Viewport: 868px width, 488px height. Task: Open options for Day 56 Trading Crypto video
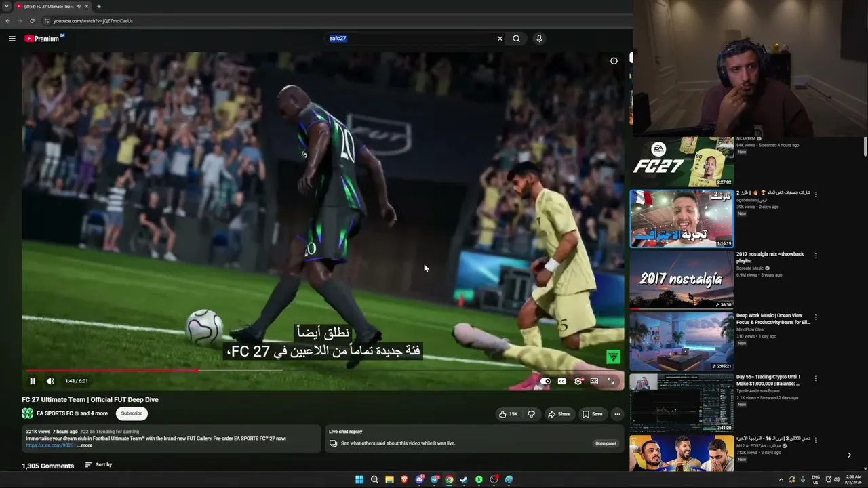816,378
